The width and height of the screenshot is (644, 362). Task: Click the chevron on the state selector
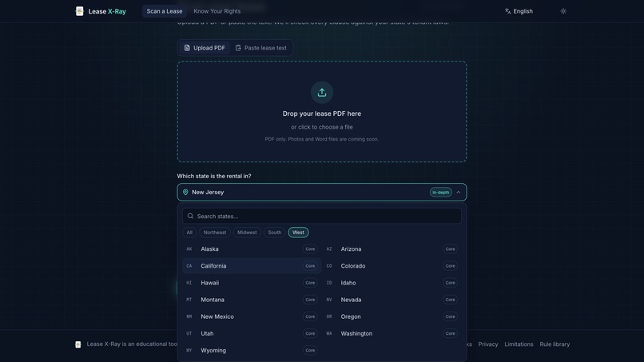[x=459, y=192]
